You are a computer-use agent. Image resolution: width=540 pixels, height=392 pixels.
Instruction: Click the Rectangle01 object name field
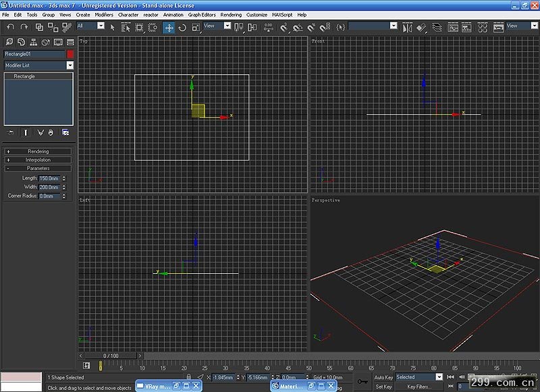34,54
